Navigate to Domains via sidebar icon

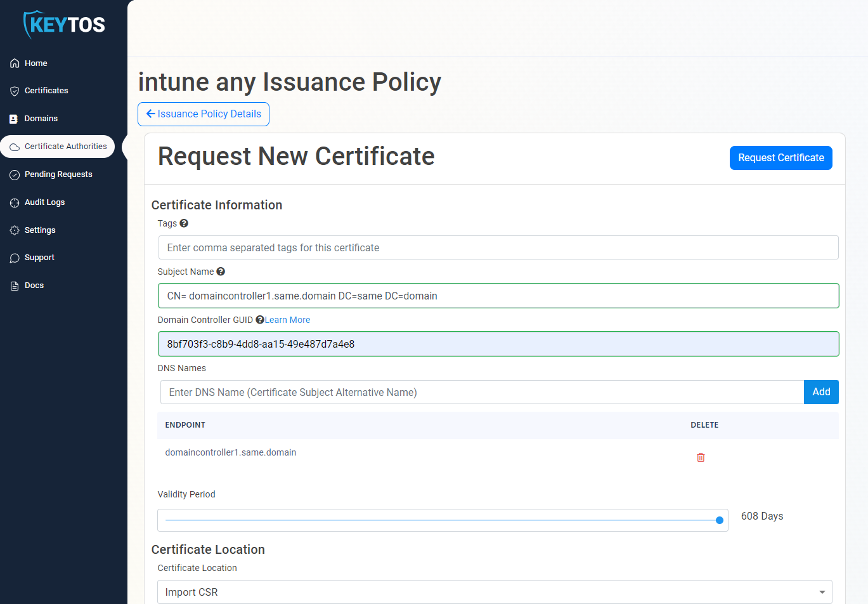point(14,119)
